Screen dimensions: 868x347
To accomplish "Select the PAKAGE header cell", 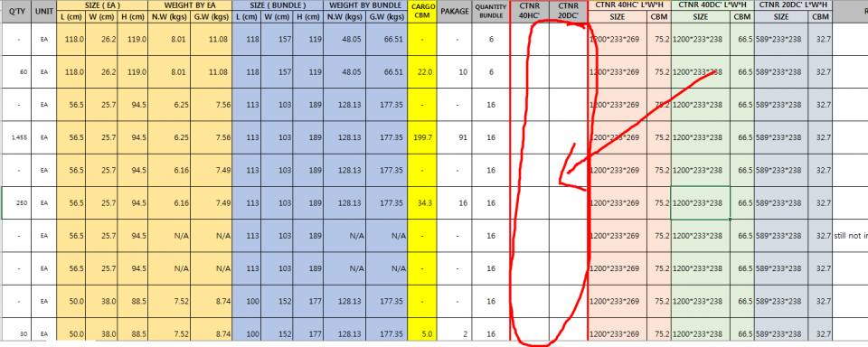I will click(454, 11).
